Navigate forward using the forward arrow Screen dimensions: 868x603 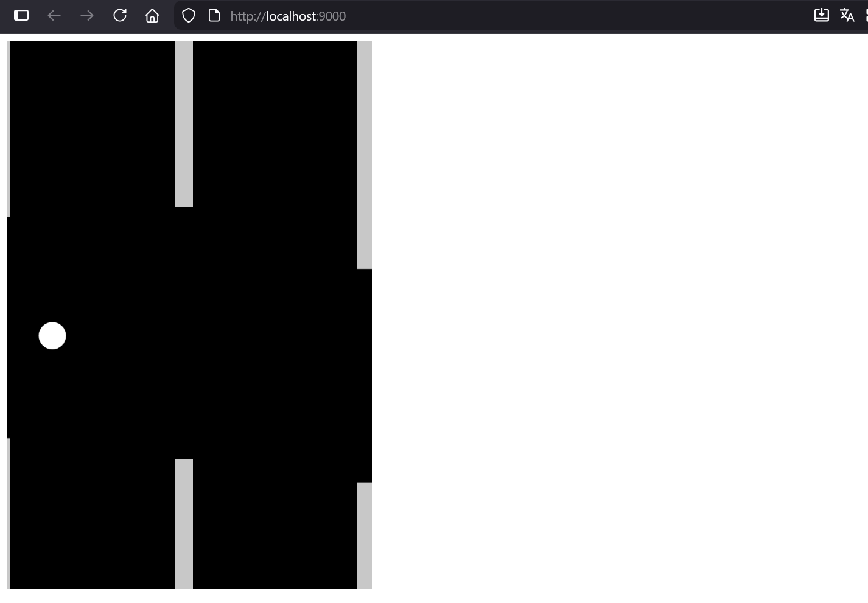[86, 16]
